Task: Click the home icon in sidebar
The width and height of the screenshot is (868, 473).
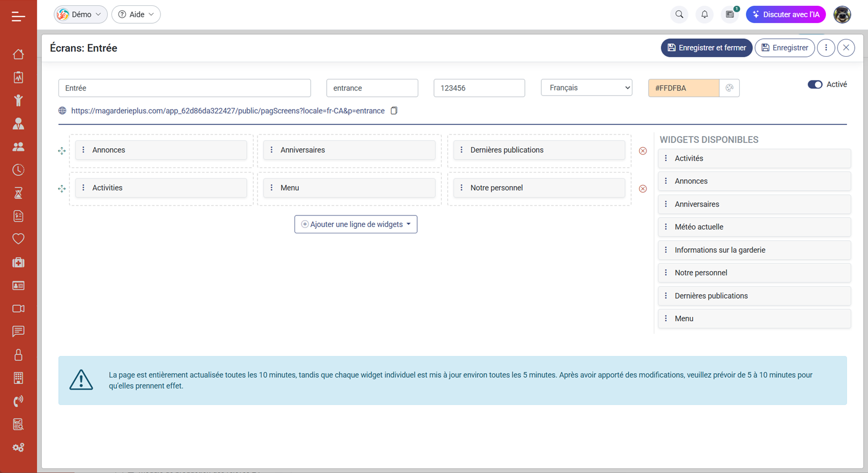Action: (18, 54)
